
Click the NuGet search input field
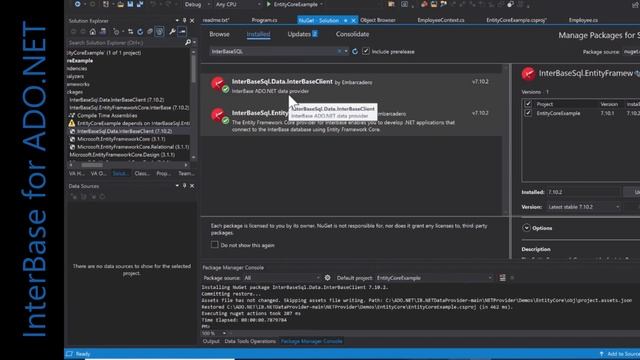click(273, 51)
